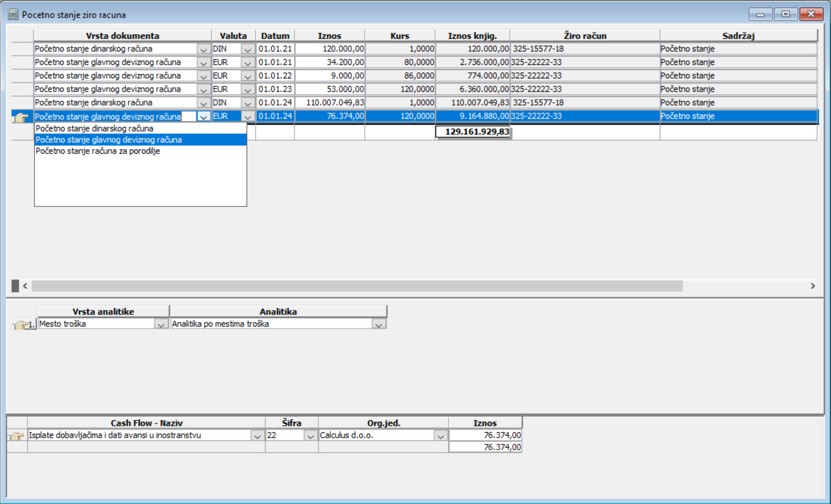Click hand pointer icon in Cash Flow row

[16, 436]
